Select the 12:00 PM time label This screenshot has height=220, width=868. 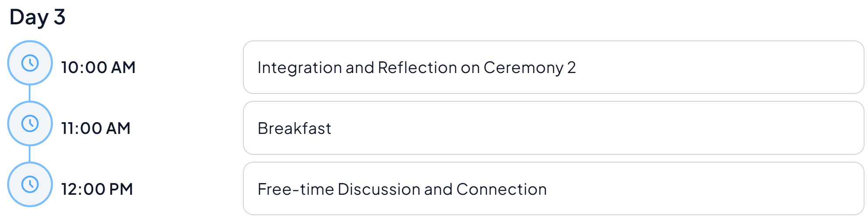97,189
